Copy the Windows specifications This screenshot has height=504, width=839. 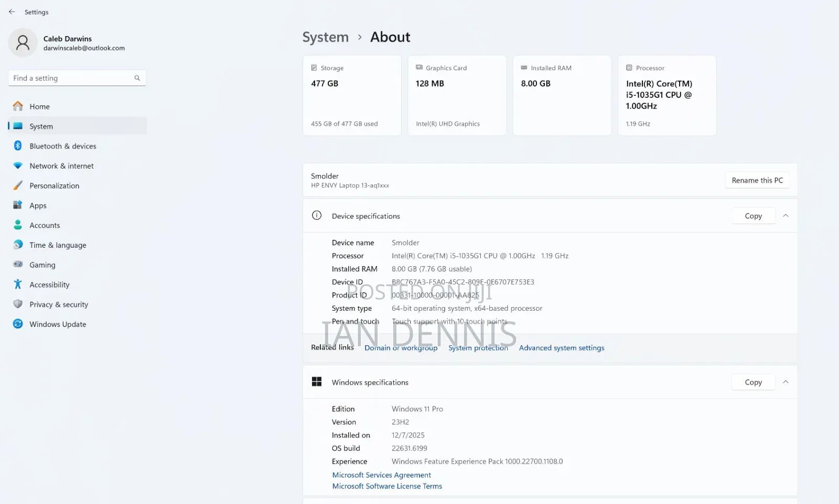(753, 382)
